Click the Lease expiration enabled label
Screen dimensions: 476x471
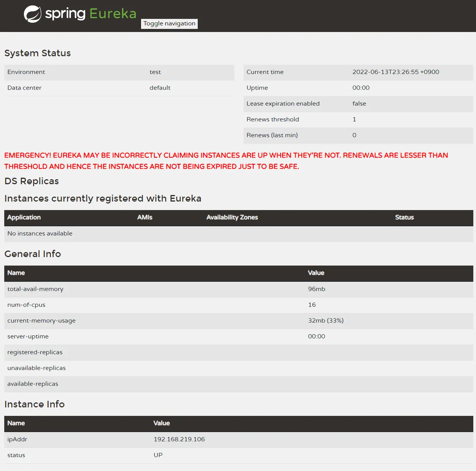tap(283, 104)
